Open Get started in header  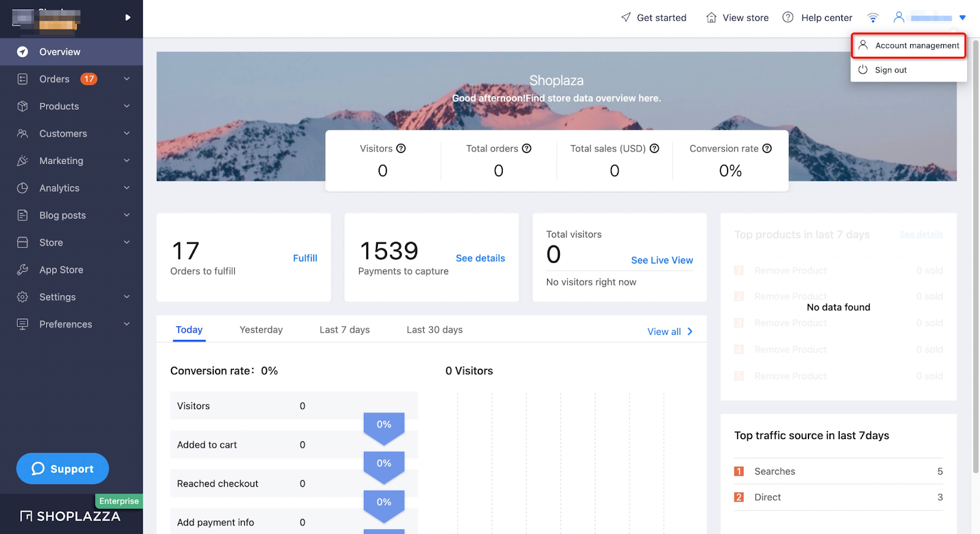tap(654, 18)
